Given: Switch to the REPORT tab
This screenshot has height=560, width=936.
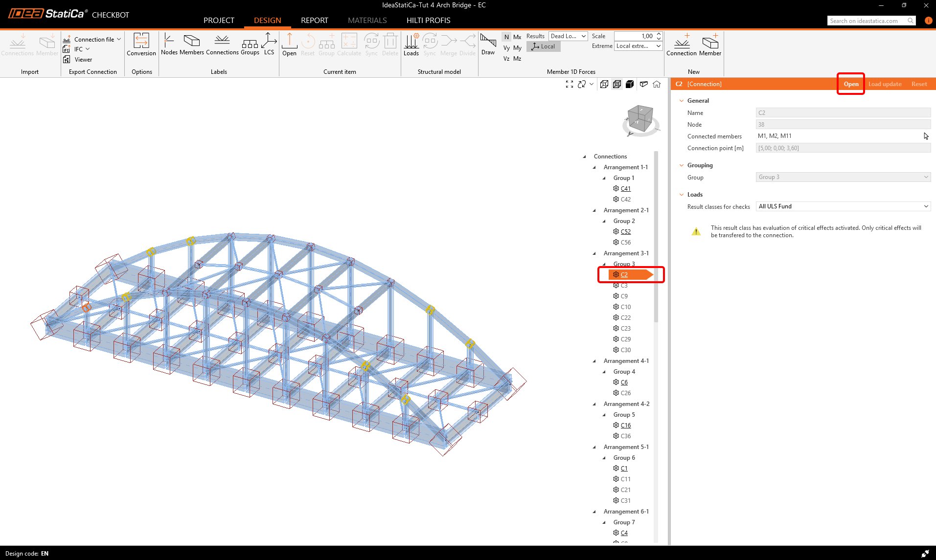Looking at the screenshot, I should click(x=314, y=20).
